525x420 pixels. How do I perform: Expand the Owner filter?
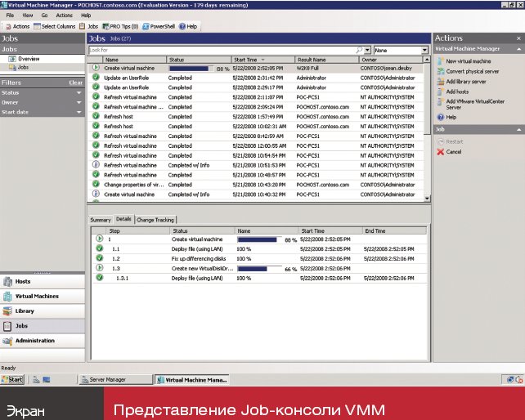coord(79,102)
